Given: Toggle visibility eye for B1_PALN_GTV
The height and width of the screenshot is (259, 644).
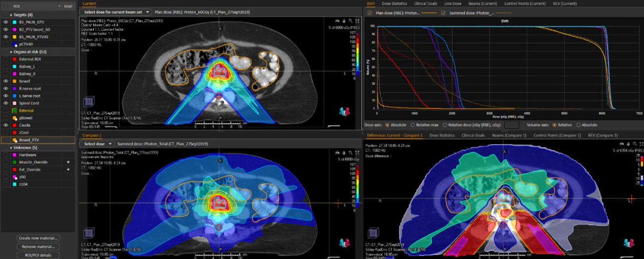Looking at the screenshot, I should pyautogui.click(x=6, y=22).
